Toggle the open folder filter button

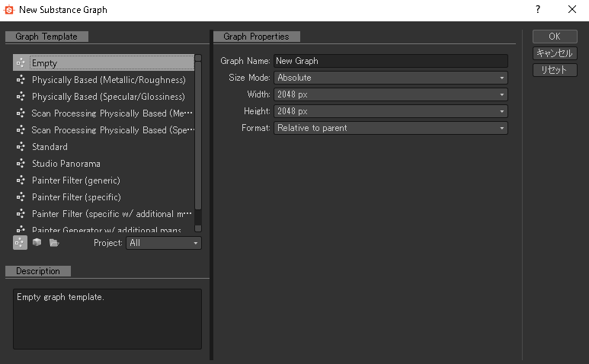pyautogui.click(x=54, y=243)
